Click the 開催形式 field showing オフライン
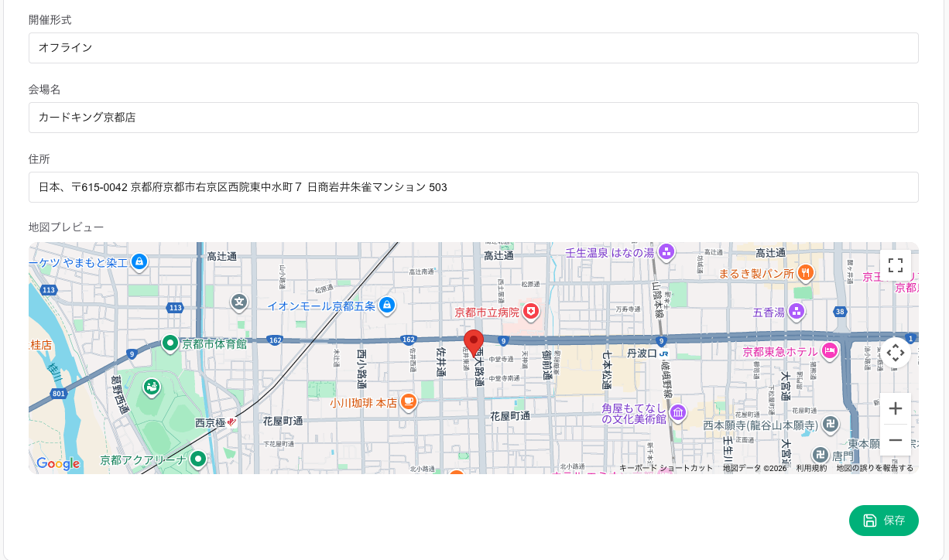 pos(473,48)
